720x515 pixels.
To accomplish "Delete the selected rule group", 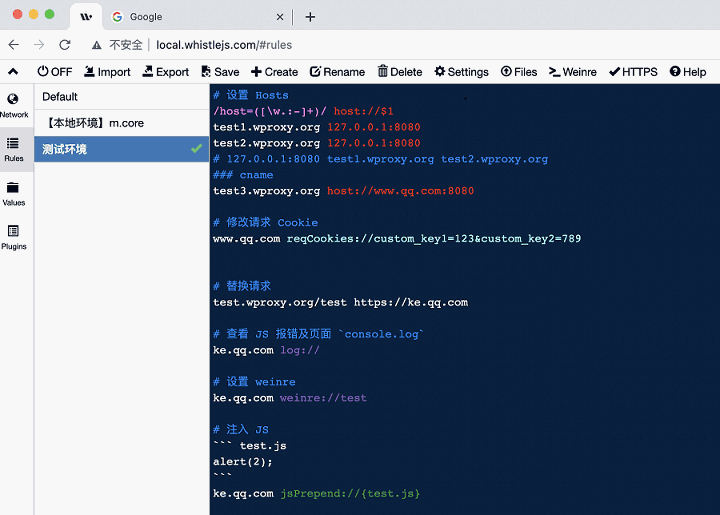I will [x=400, y=72].
